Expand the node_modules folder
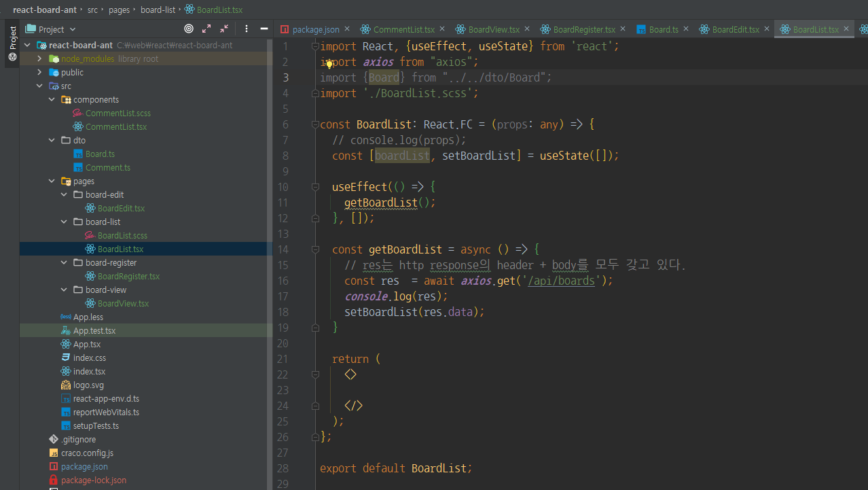Screen dimensions: 868x490 coord(39,59)
